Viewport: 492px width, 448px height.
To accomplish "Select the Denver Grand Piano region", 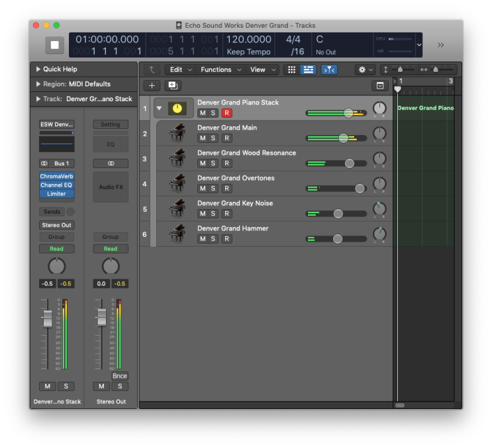I will click(x=426, y=108).
